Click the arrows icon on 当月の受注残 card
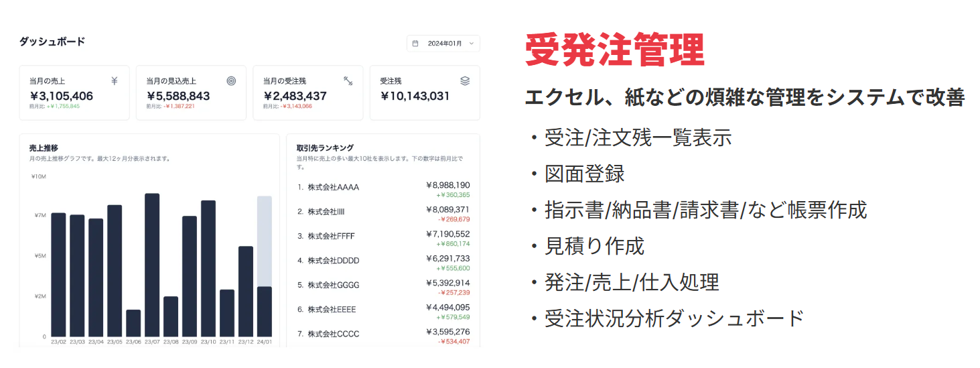 348,81
